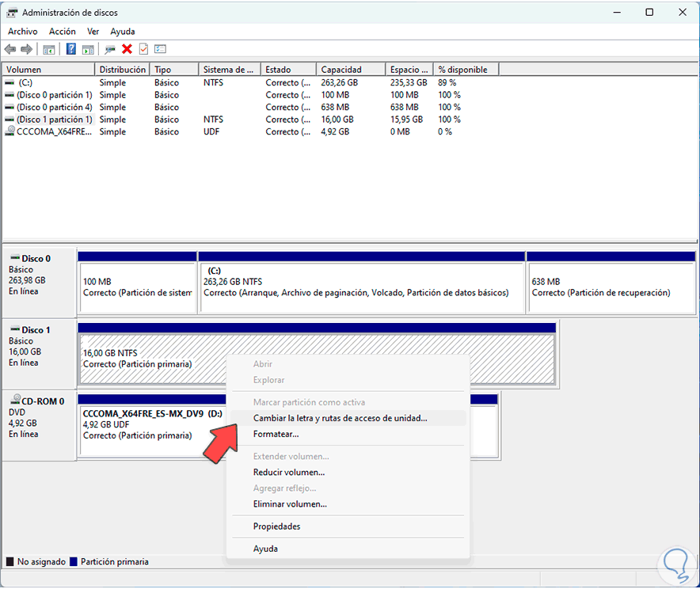Click the black No asignado legend swatch
The image size is (700, 589).
[x=10, y=561]
